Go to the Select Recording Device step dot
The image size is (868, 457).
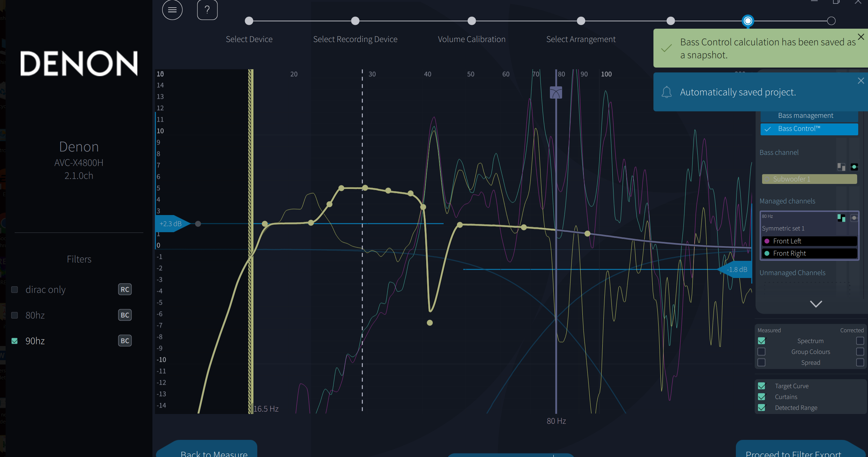point(355,21)
